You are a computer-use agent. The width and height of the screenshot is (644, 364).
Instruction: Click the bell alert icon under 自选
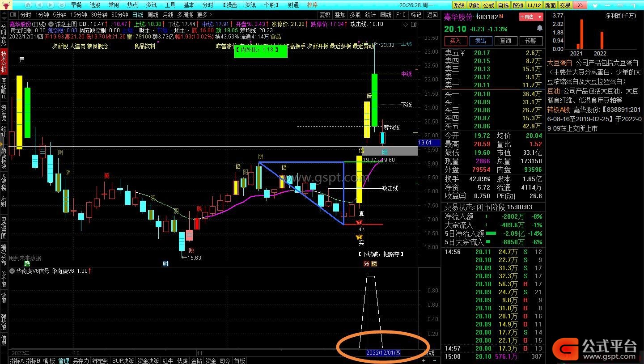tap(540, 28)
